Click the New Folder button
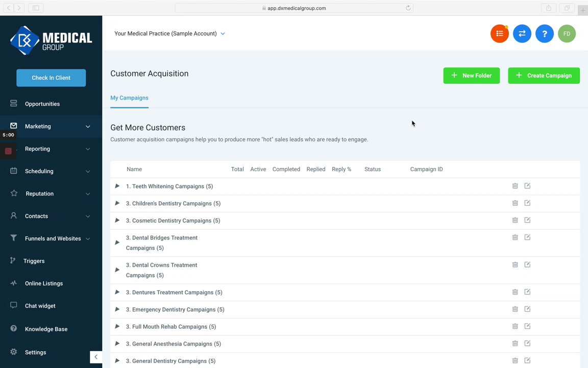 pos(471,76)
